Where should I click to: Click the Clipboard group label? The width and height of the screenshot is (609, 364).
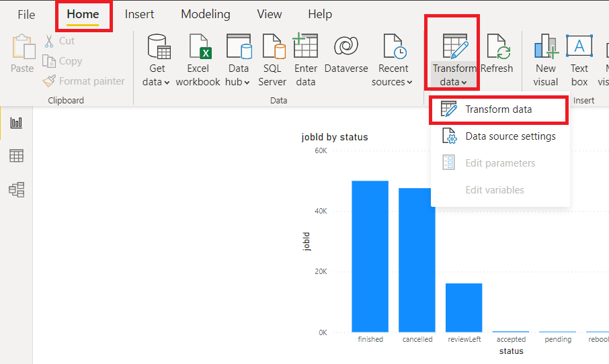click(x=66, y=101)
